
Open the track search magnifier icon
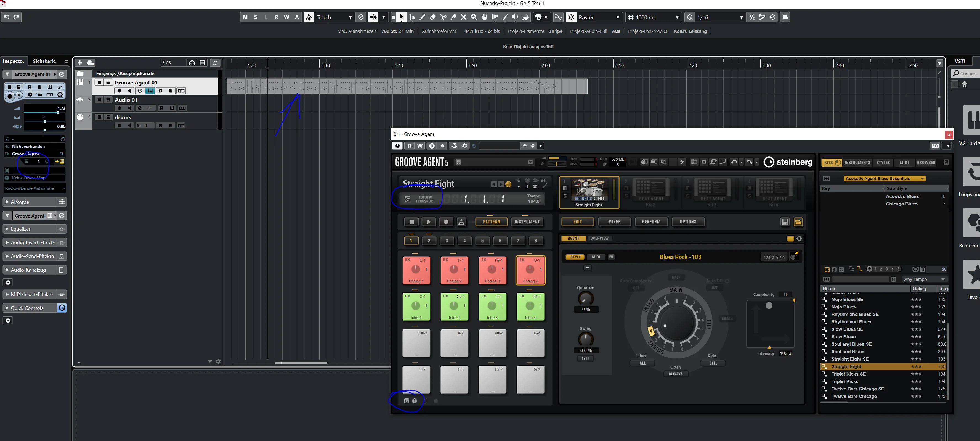(x=215, y=63)
